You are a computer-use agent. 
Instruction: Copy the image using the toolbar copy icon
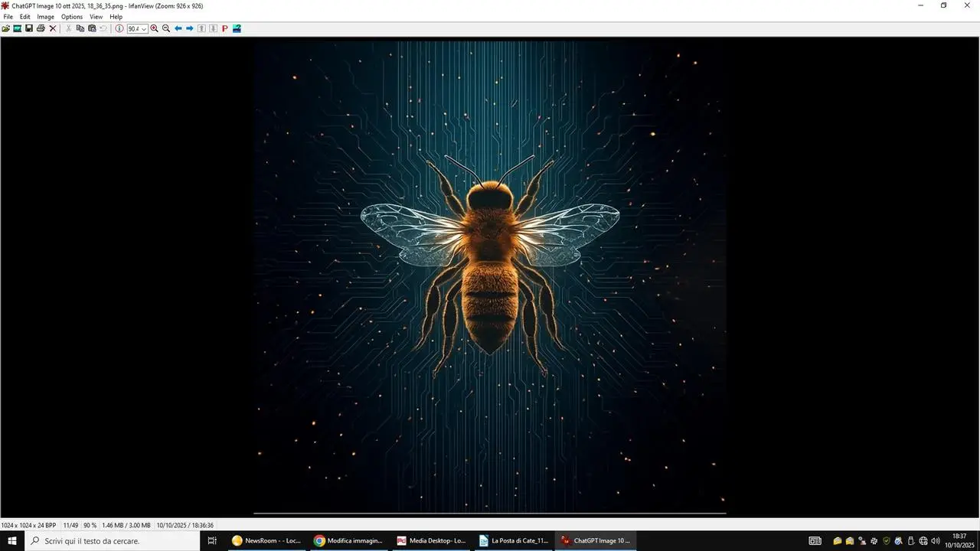click(80, 28)
